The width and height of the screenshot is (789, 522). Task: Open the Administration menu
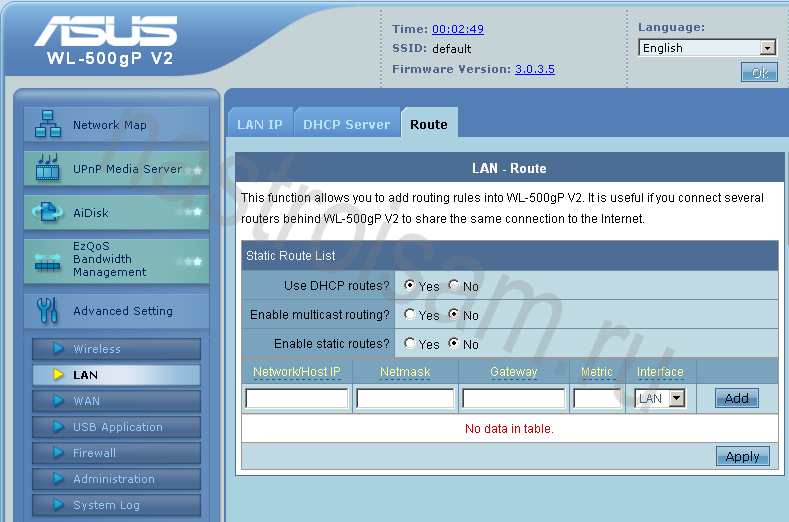pos(116,479)
